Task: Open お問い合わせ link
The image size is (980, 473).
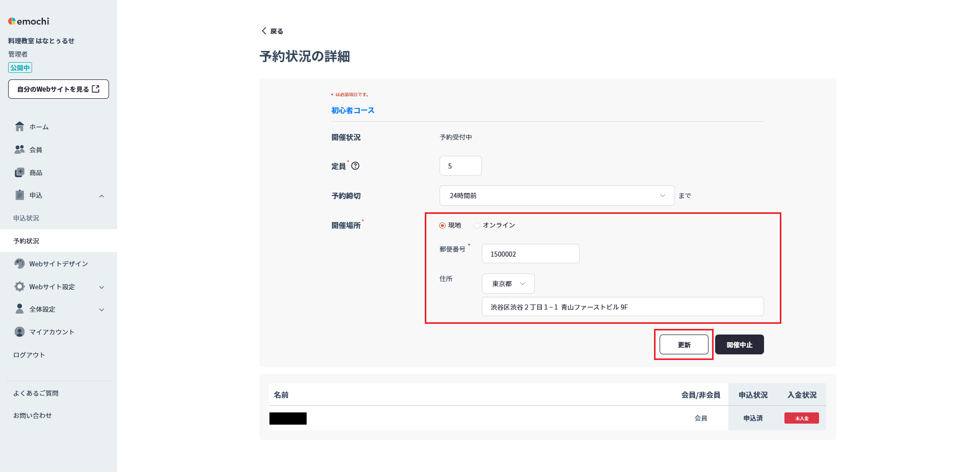Action: (x=33, y=415)
